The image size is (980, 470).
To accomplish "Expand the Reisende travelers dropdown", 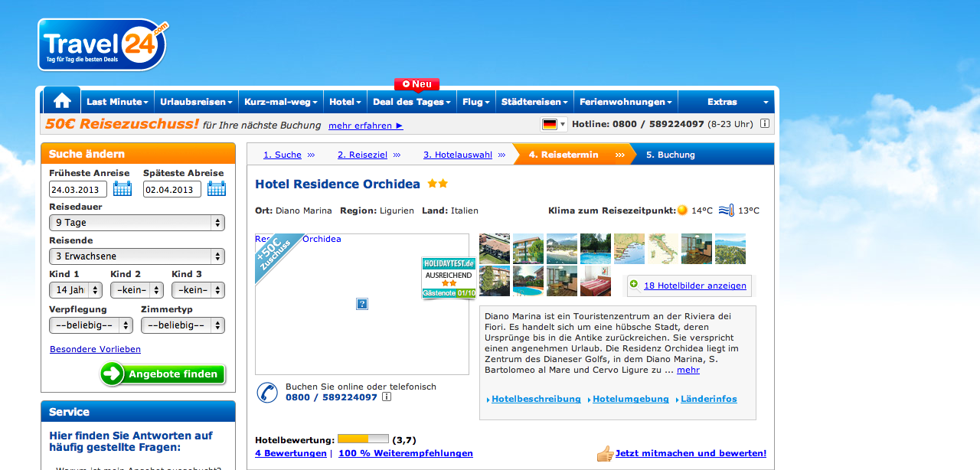I will click(x=136, y=256).
